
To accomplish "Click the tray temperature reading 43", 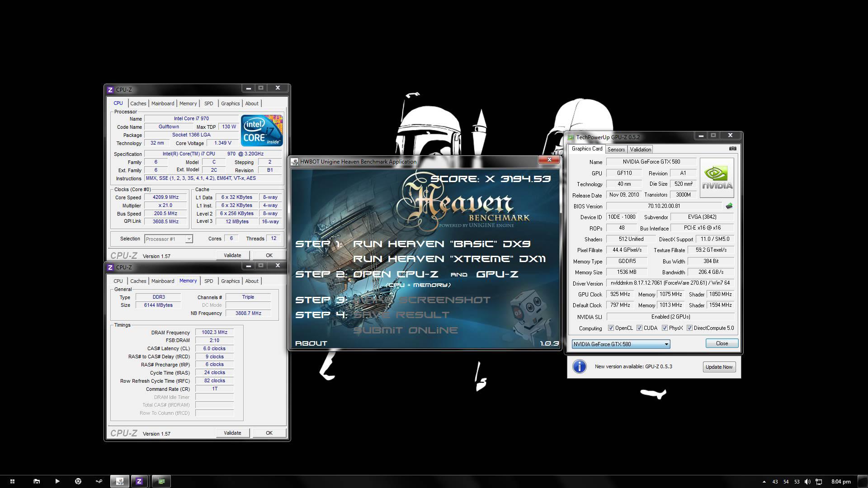I will [x=775, y=482].
